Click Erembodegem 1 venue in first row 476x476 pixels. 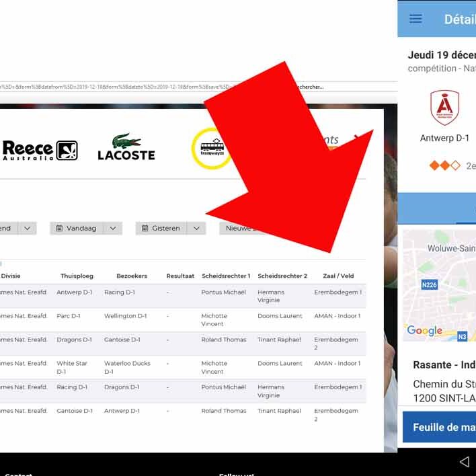338,292
